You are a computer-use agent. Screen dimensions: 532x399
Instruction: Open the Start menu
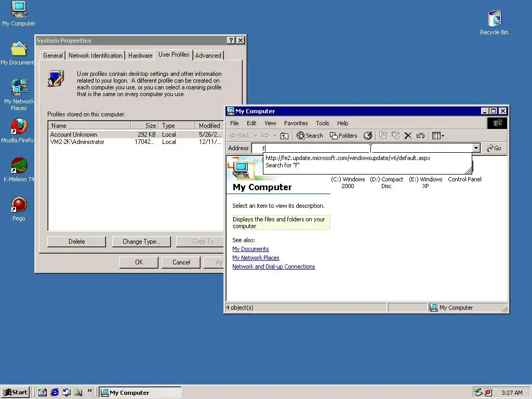click(16, 393)
